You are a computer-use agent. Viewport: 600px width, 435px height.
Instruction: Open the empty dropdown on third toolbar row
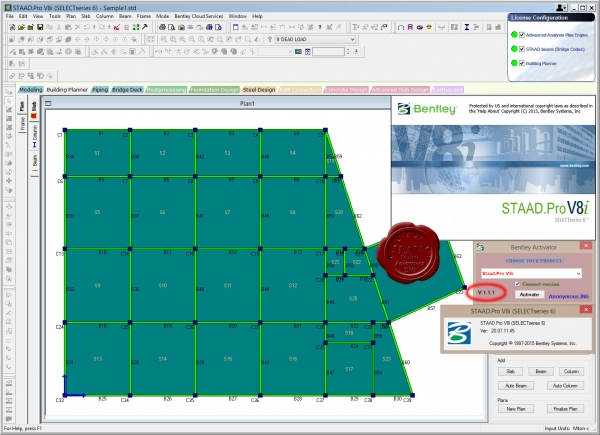click(x=275, y=52)
